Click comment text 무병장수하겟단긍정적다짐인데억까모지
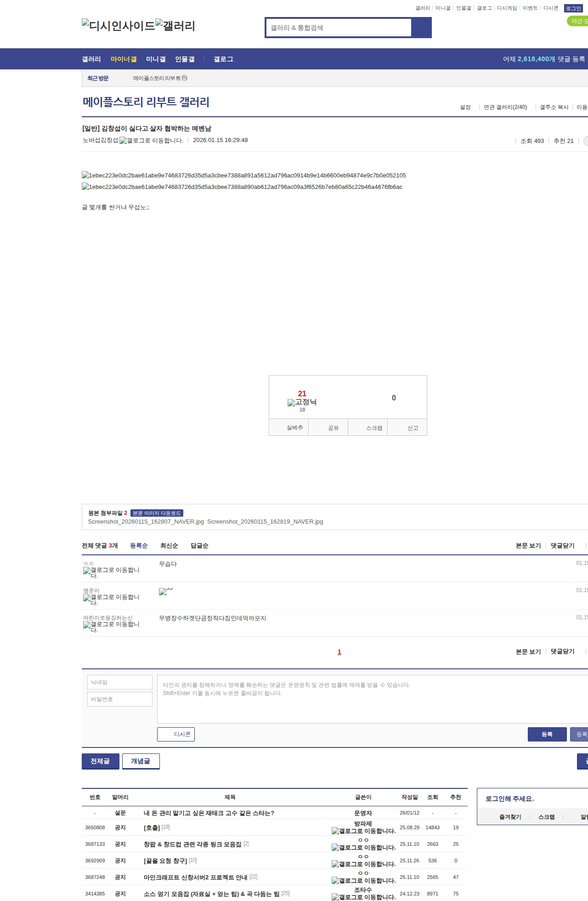Image resolution: width=588 pixels, height=901 pixels. [213, 618]
